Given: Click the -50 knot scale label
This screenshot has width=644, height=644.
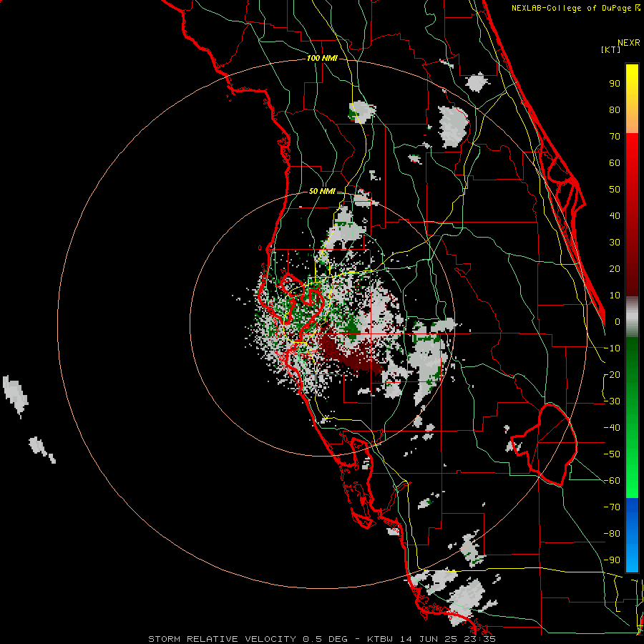Looking at the screenshot, I should click(612, 454).
